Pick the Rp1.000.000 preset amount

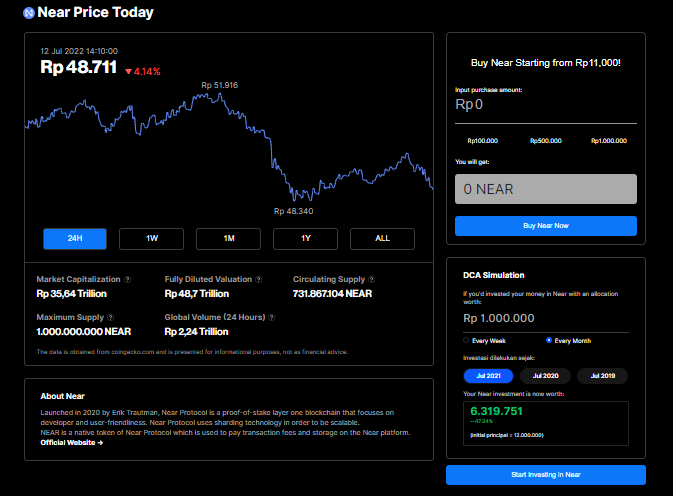click(609, 141)
